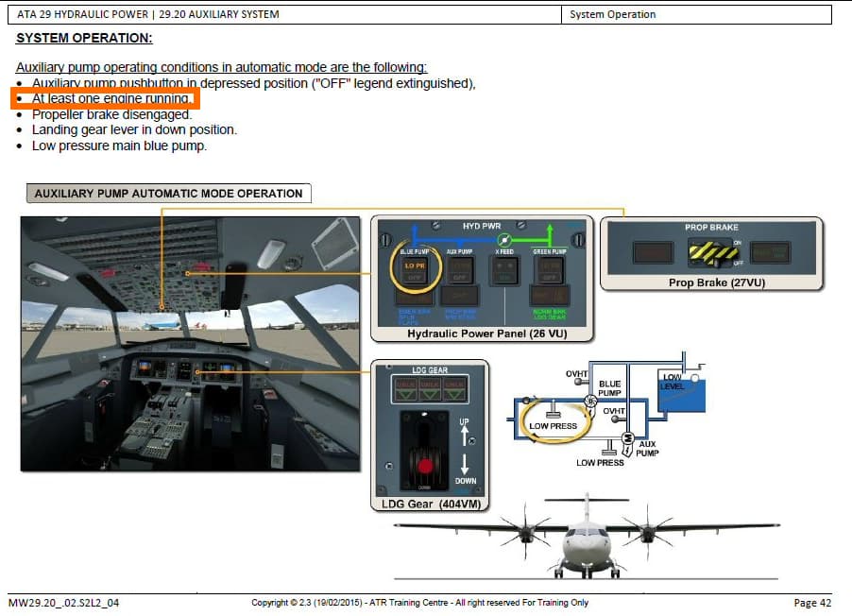The width and height of the screenshot is (852, 616).
Task: Click the underlined auxiliary pump operating conditions sentence
Action: pos(222,67)
